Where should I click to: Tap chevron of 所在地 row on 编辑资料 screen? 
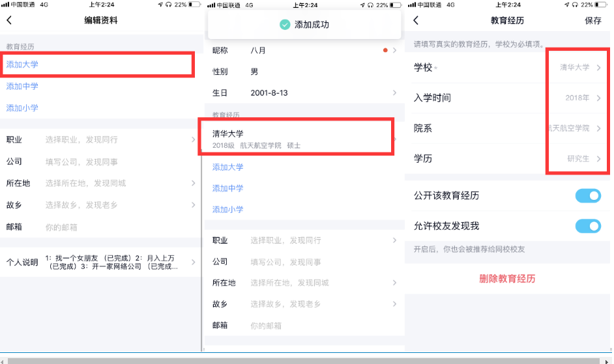pyautogui.click(x=194, y=183)
